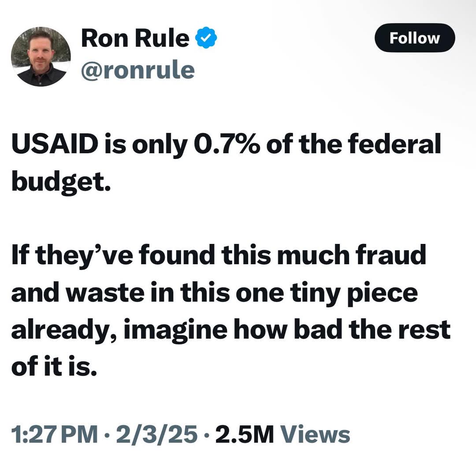The image size is (476, 461).
Task: Click the word USAID in the post
Action: 55,144
